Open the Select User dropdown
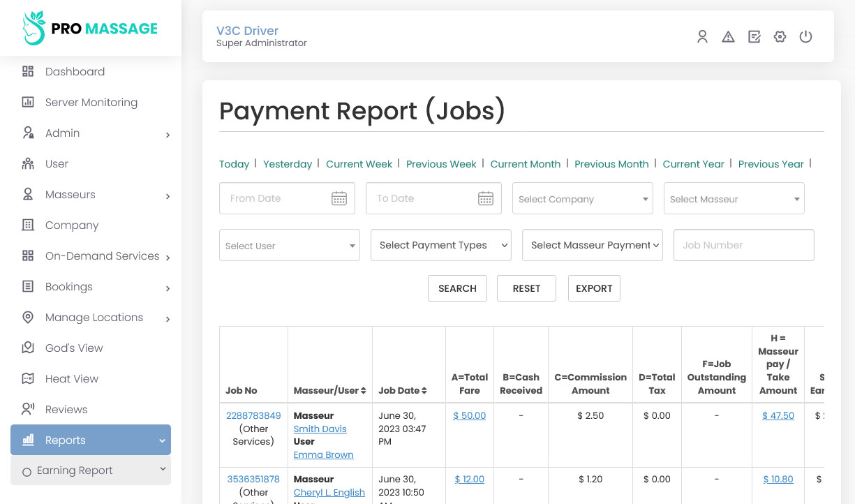Image resolution: width=855 pixels, height=504 pixels. click(290, 245)
